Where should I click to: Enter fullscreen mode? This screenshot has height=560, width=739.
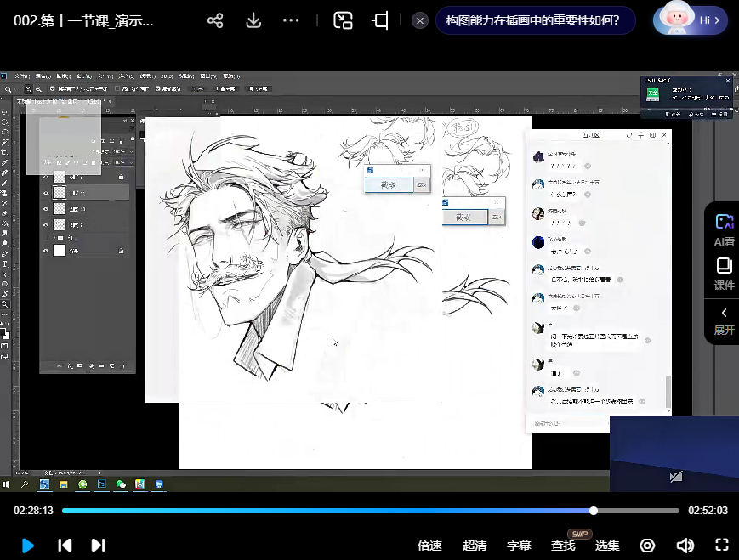(722, 546)
